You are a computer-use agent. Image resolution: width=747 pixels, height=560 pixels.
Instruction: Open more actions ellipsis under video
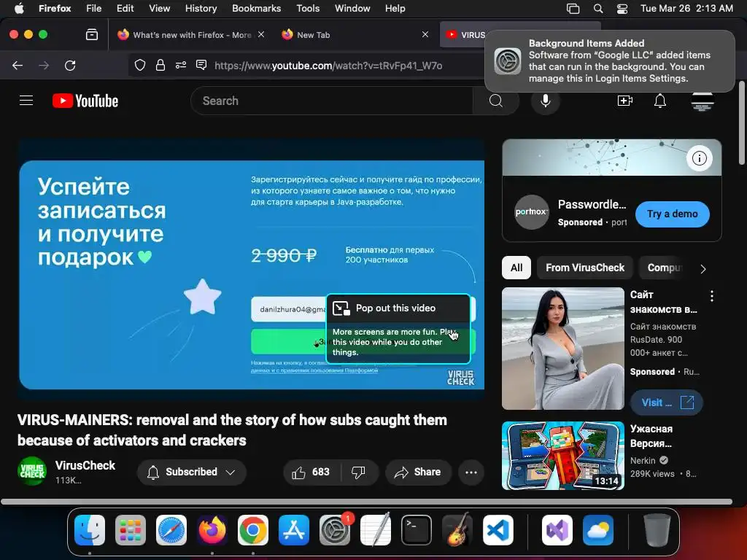471,472
